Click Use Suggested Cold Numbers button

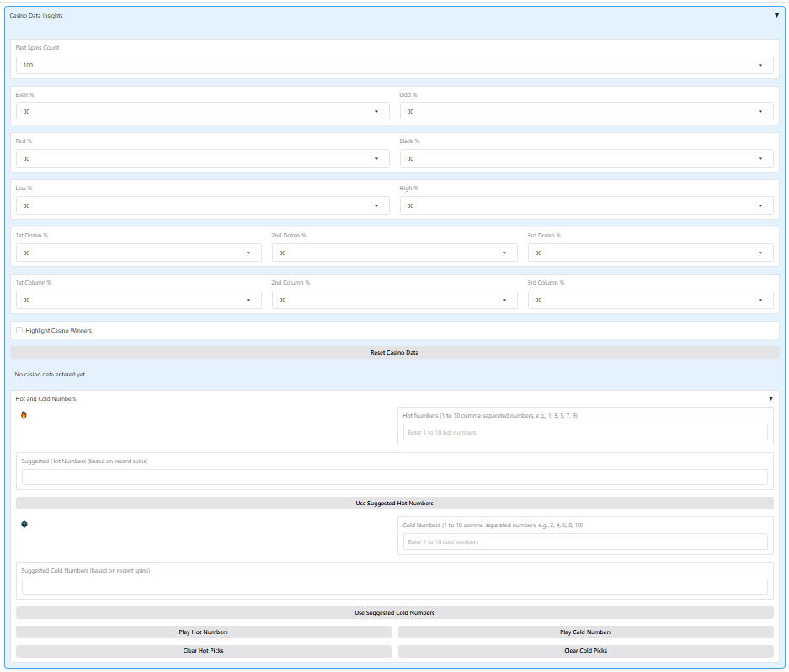pyautogui.click(x=394, y=612)
